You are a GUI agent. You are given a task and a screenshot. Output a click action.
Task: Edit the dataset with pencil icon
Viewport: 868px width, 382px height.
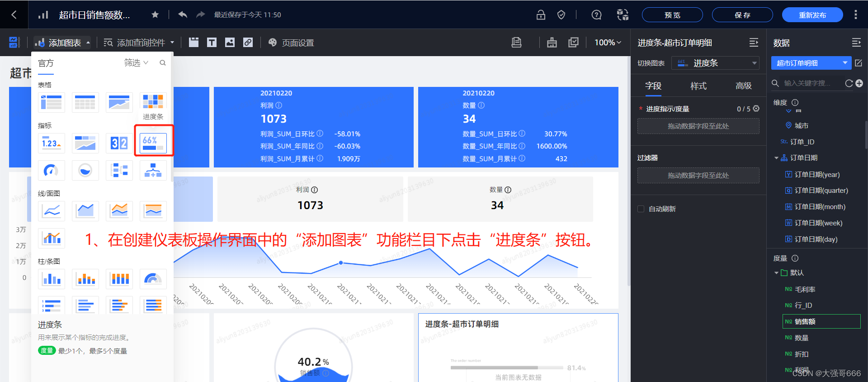click(859, 63)
